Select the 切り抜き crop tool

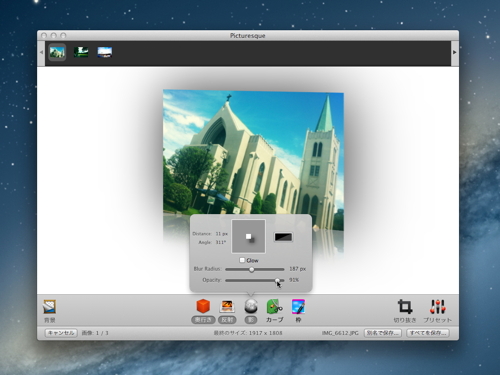(x=405, y=307)
